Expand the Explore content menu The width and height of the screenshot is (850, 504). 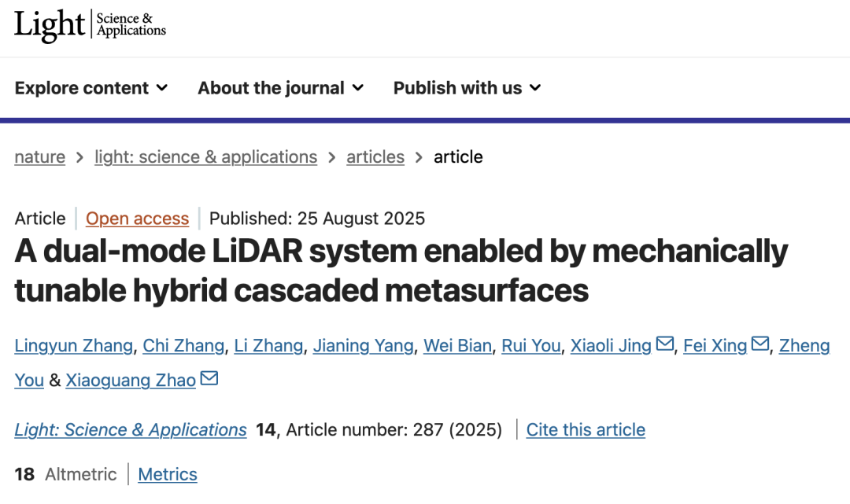(91, 88)
